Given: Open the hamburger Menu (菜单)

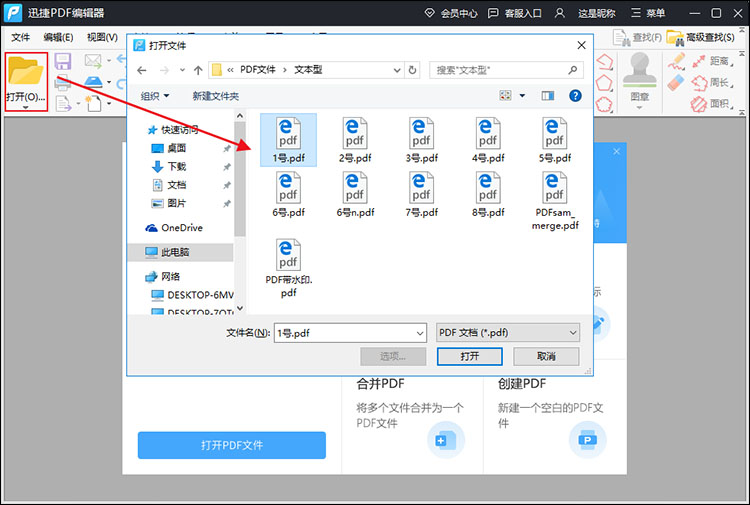Looking at the screenshot, I should click(648, 13).
